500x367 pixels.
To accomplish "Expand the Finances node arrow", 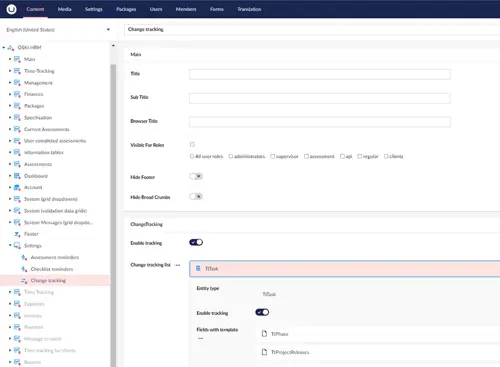I will [10, 94].
